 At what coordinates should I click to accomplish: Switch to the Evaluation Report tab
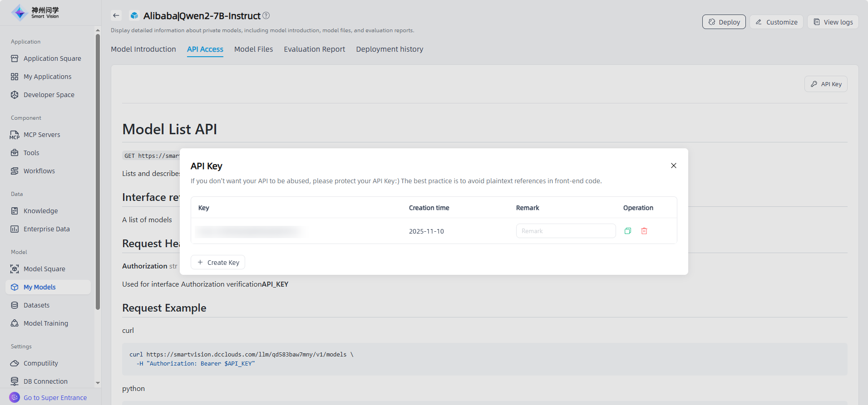(x=314, y=49)
